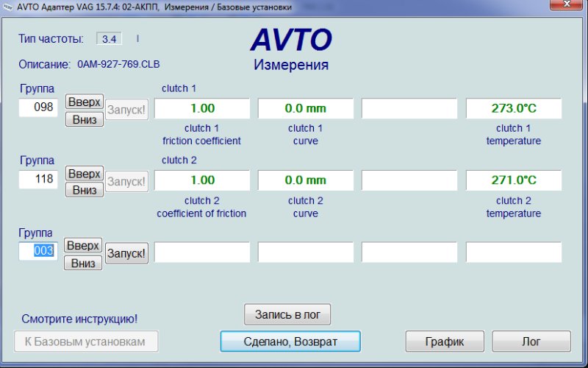Click first empty field in group 003 row

point(202,252)
